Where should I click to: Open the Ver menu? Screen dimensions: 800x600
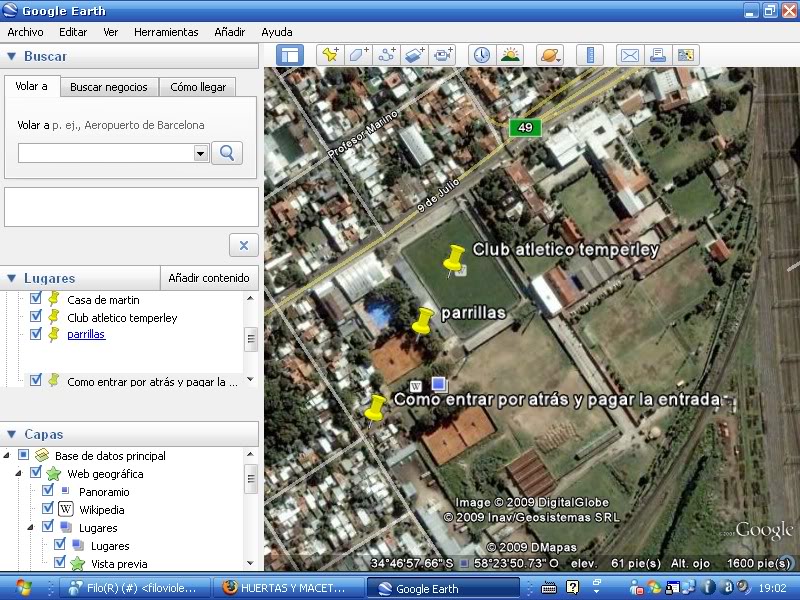pyautogui.click(x=110, y=32)
